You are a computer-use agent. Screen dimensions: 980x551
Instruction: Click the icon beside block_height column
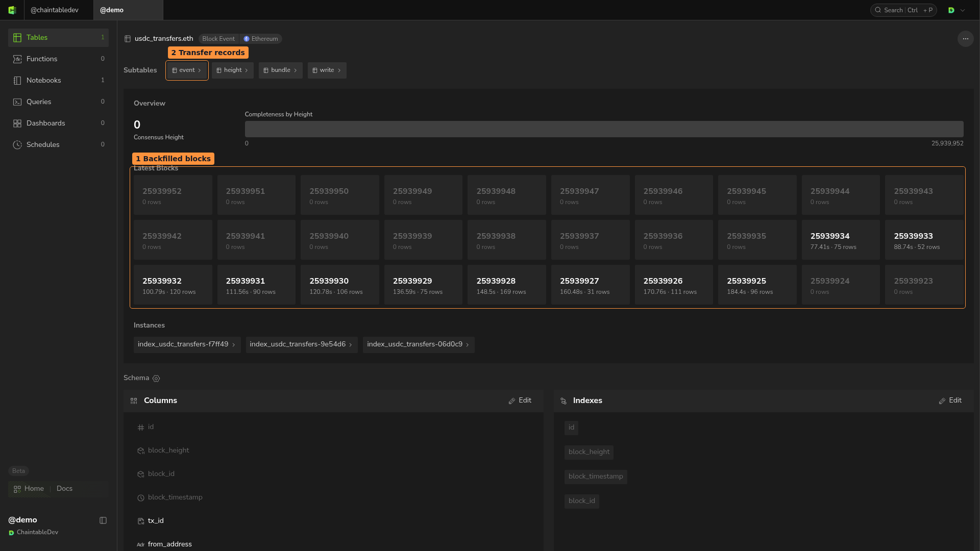(x=141, y=451)
